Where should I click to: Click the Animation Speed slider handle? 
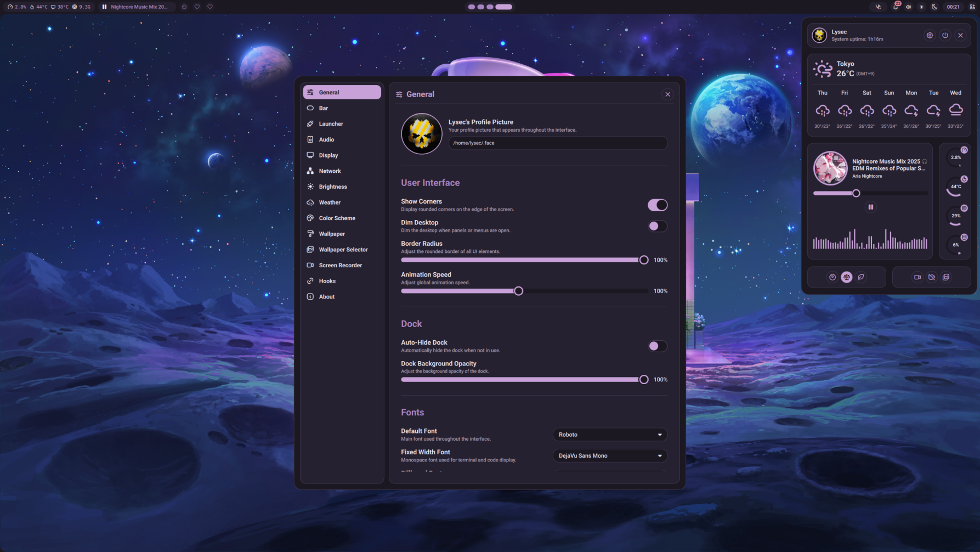click(518, 291)
